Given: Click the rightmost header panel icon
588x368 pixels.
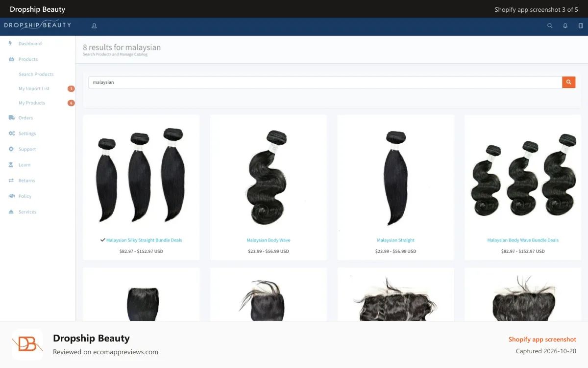Looking at the screenshot, I should coord(581,26).
